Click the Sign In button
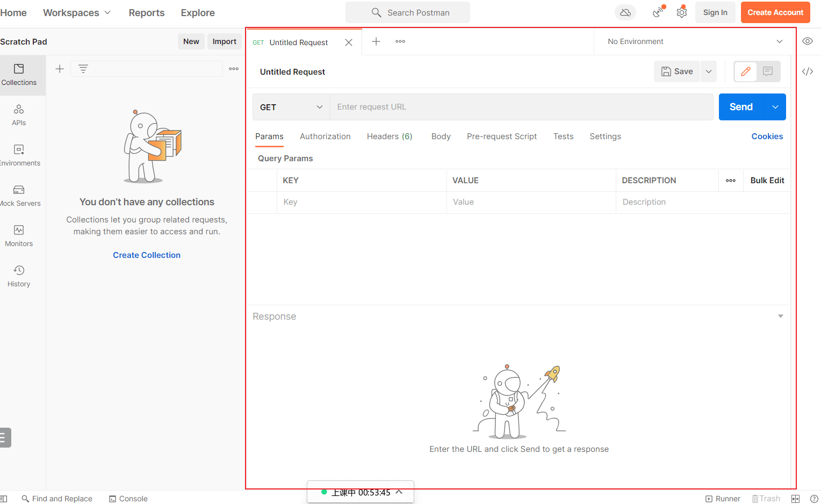This screenshot has height=504, width=821. (x=715, y=12)
